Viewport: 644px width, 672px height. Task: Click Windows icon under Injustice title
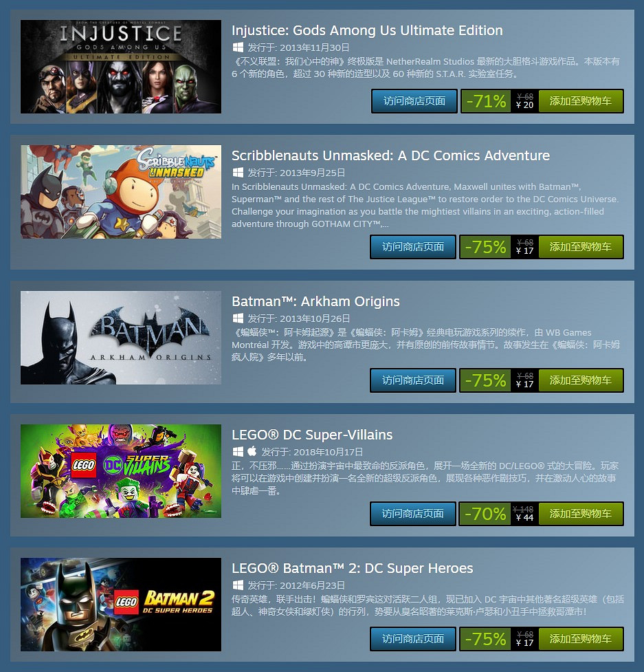(x=238, y=47)
